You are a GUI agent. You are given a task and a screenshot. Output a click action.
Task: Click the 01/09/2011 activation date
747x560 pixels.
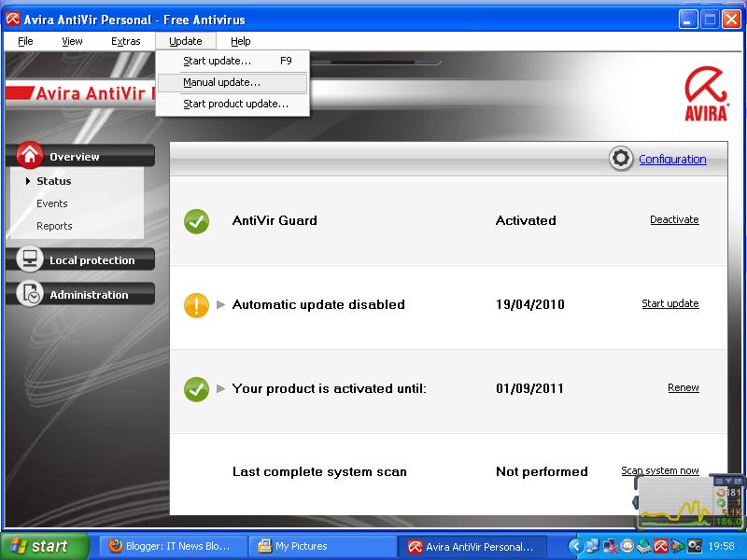[x=529, y=388]
